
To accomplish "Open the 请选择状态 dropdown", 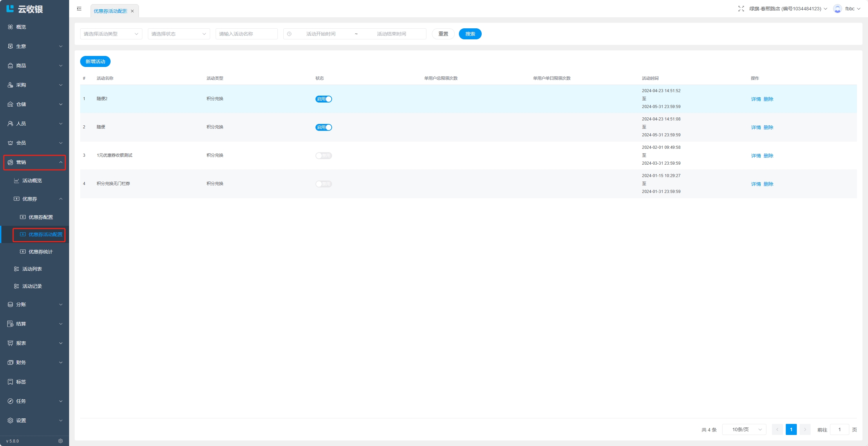I will (x=179, y=34).
